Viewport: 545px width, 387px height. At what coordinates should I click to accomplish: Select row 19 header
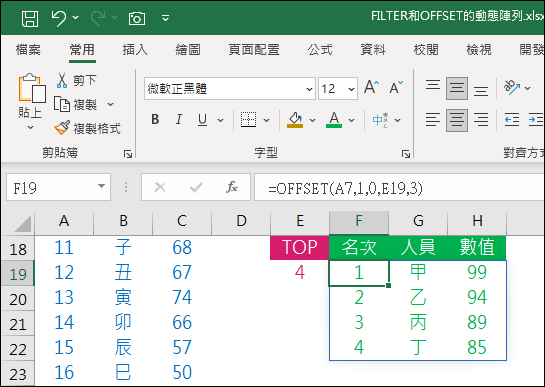18,274
